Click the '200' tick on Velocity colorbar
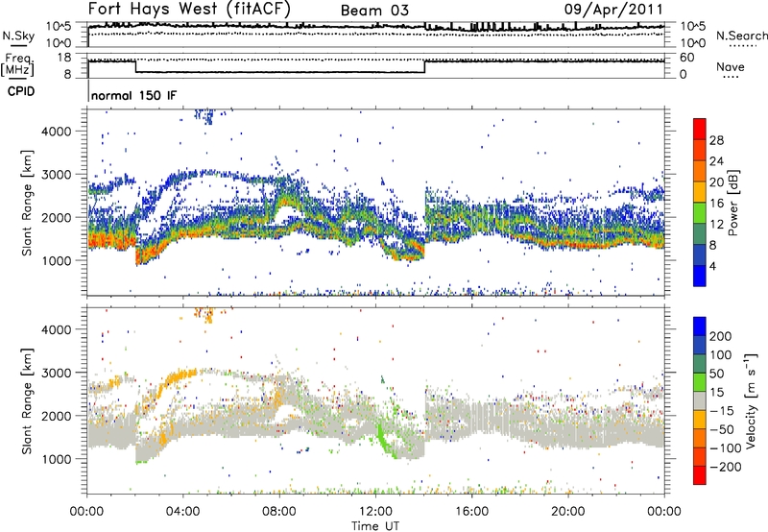This screenshot has width=768, height=532. 721,336
